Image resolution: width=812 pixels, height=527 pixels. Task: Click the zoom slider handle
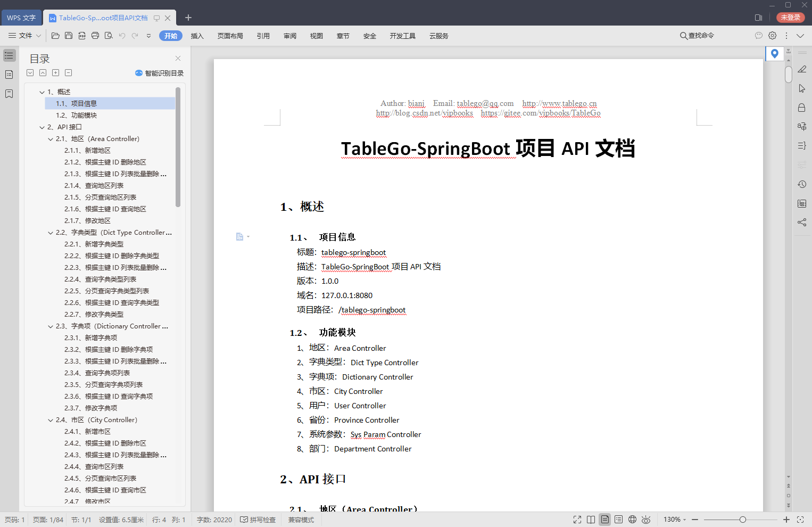743,520
